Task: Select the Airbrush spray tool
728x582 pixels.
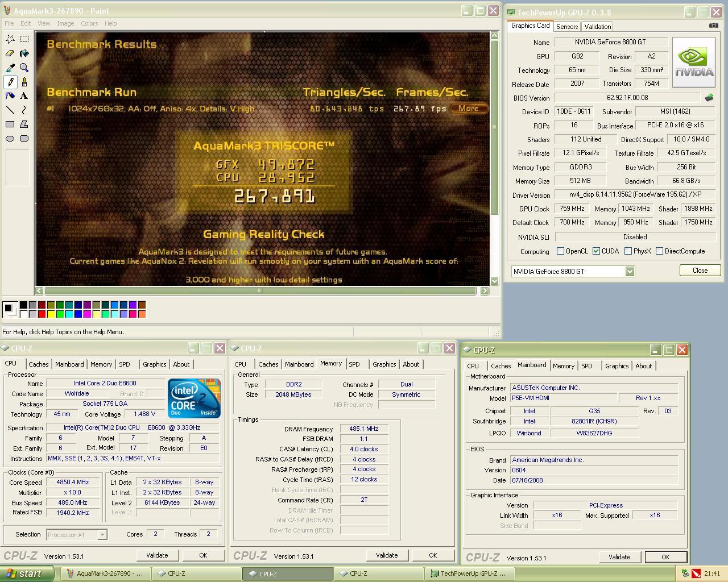Action: click(10, 96)
